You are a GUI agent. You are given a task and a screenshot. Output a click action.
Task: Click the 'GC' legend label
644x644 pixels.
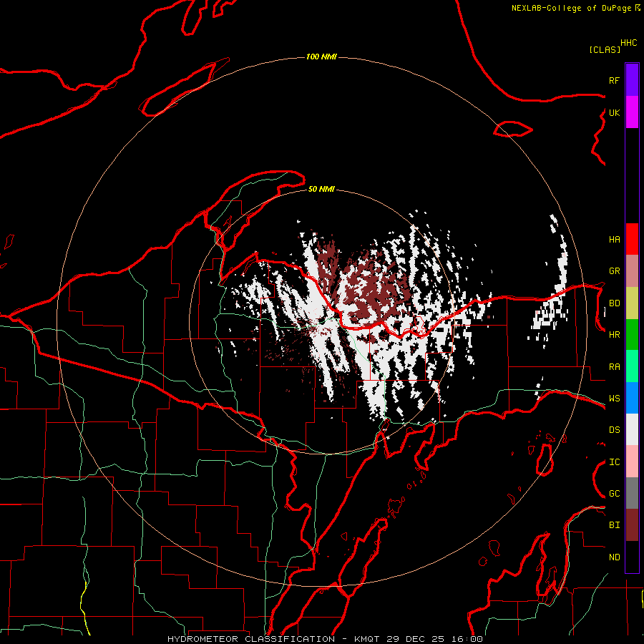click(x=614, y=494)
